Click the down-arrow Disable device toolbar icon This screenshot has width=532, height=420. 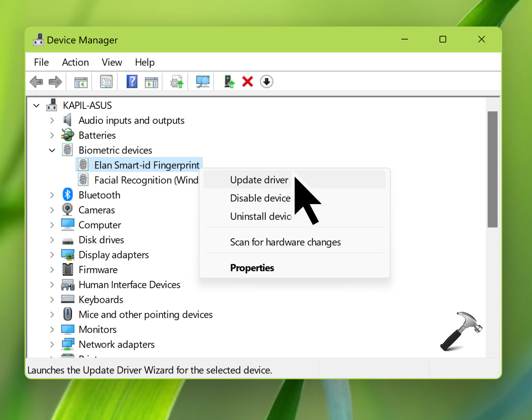click(266, 82)
